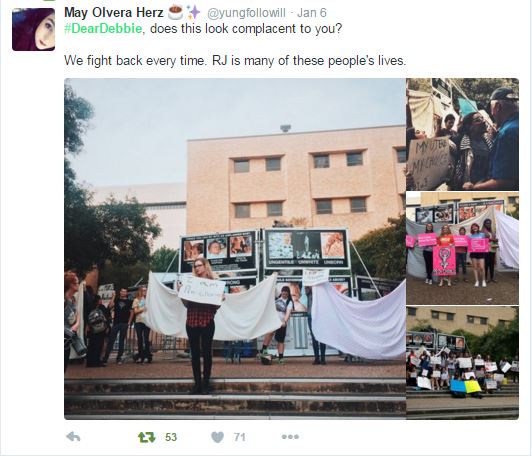Open the May Olvera Herz display name
Image resolution: width=532 pixels, height=456 pixels.
(114, 13)
